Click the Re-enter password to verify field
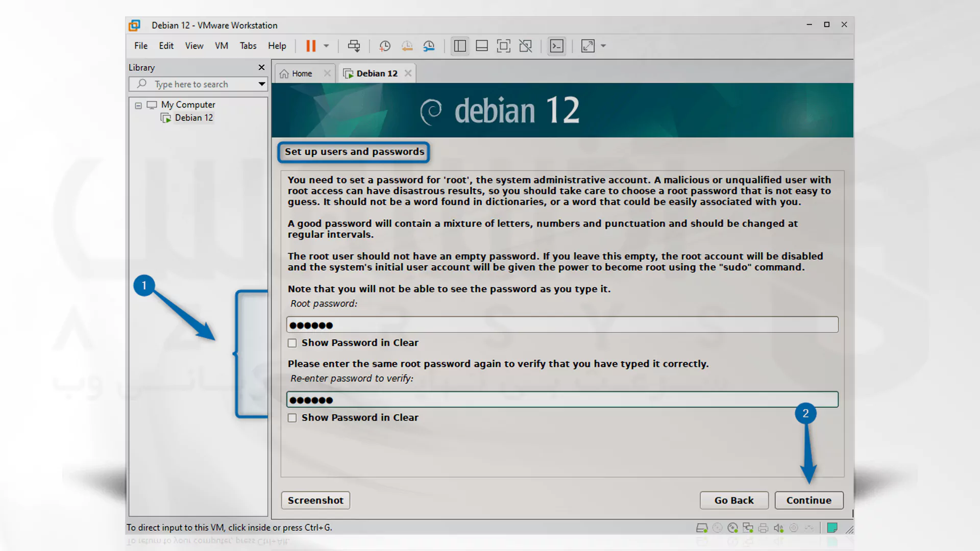This screenshot has width=980, height=551. click(x=562, y=400)
